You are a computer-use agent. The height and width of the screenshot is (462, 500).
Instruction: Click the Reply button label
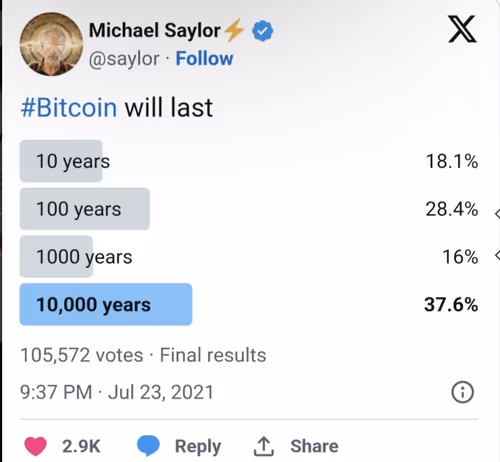tap(198, 446)
